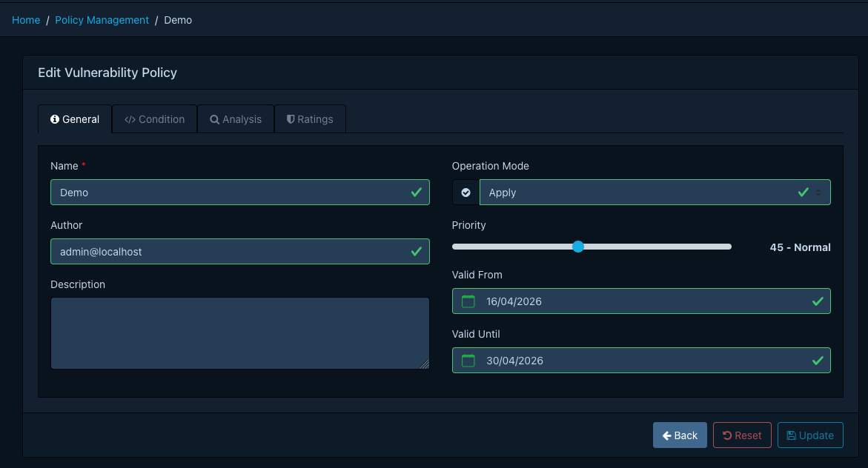Open the Analysis tab

pos(236,119)
